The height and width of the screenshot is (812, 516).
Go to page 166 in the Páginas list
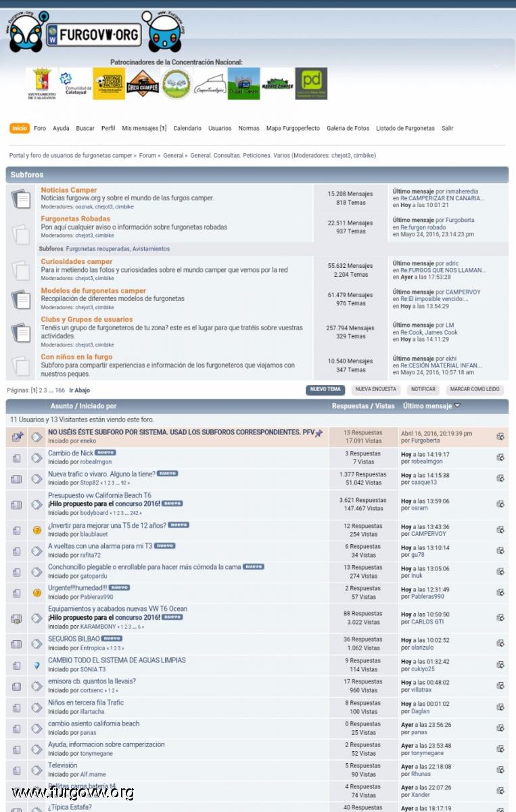click(60, 390)
